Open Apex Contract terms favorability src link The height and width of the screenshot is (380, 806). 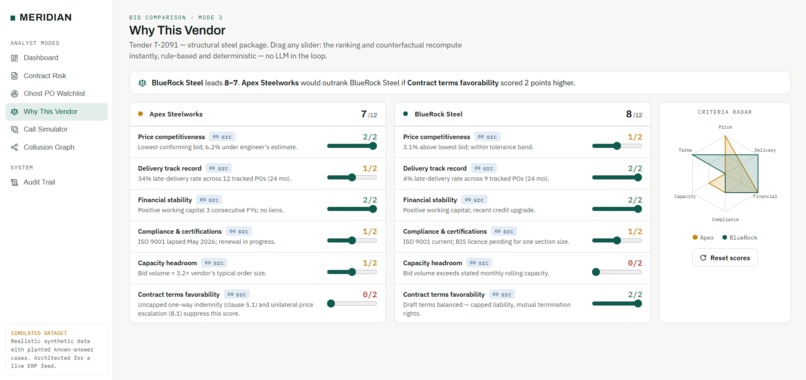[237, 295]
